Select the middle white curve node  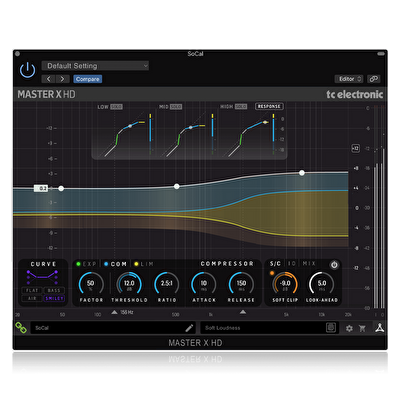click(x=177, y=186)
